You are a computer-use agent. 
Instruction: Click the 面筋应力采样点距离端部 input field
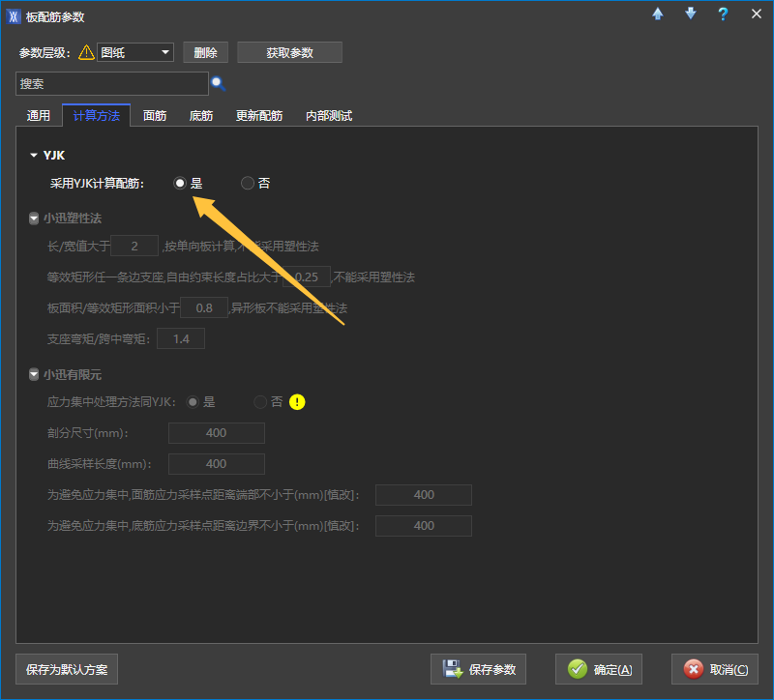click(x=424, y=495)
